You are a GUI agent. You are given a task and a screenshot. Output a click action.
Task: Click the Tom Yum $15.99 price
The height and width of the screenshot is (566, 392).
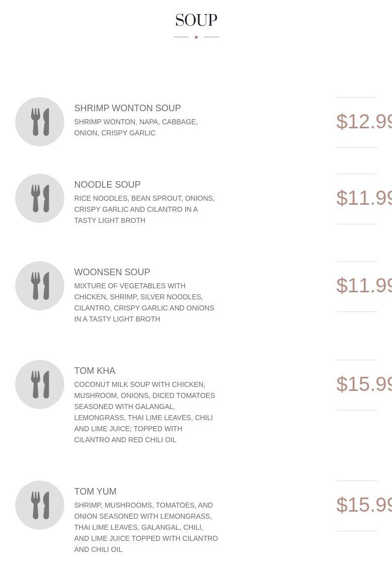[x=364, y=505]
